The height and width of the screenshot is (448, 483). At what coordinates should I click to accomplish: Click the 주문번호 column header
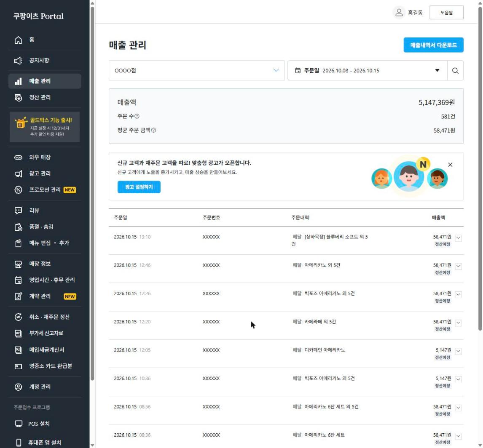click(x=211, y=218)
